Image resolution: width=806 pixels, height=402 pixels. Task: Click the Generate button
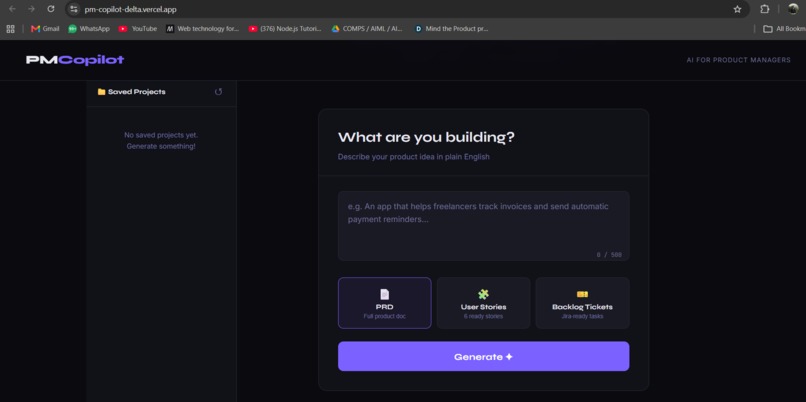(x=483, y=356)
